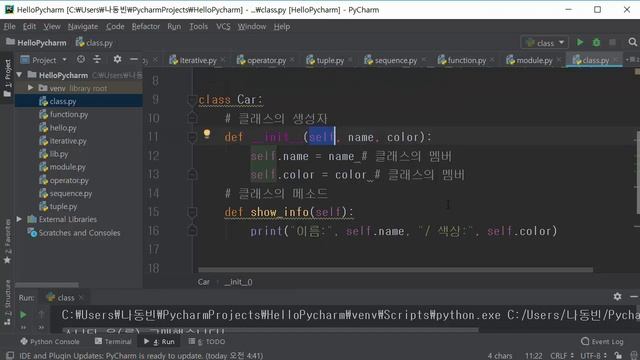
Task: Switch to the operator.py editor tab
Action: (x=266, y=60)
